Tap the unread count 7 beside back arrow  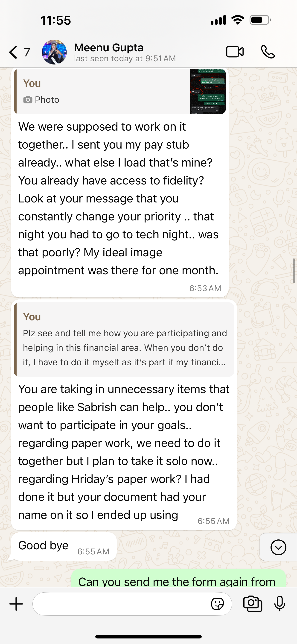tap(27, 52)
